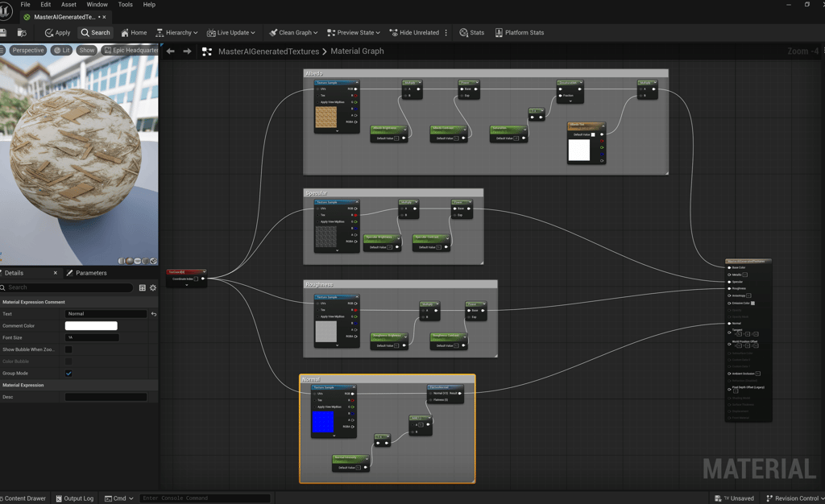Enable Show Bubble When Zoomed checkbox
This screenshot has height=504, width=825.
click(x=68, y=349)
